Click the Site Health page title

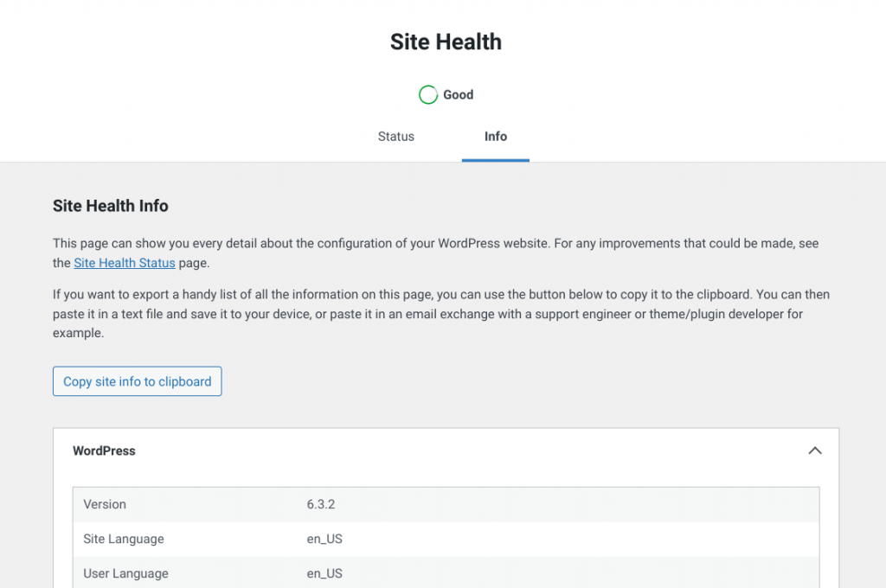(x=446, y=42)
